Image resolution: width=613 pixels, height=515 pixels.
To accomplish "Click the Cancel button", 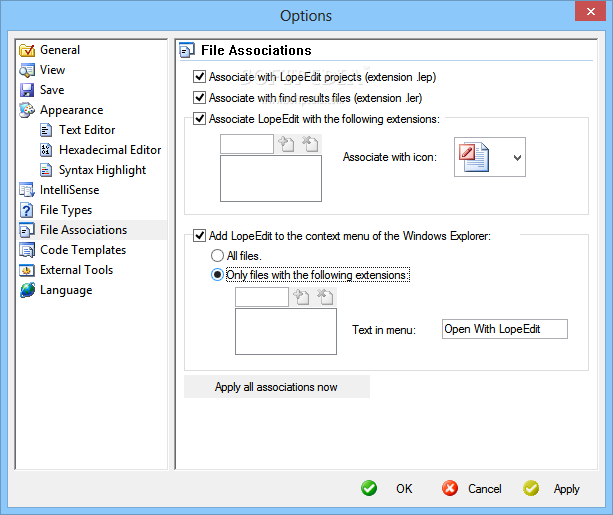I will coord(485,489).
